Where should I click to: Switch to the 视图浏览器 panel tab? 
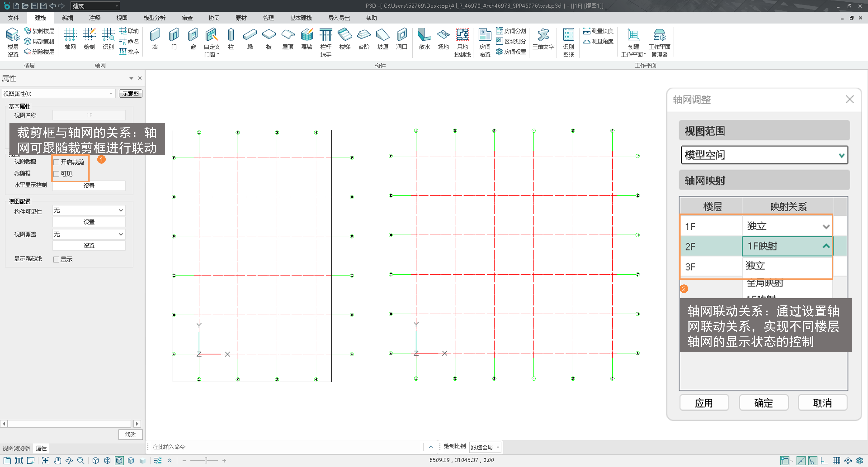[16, 448]
